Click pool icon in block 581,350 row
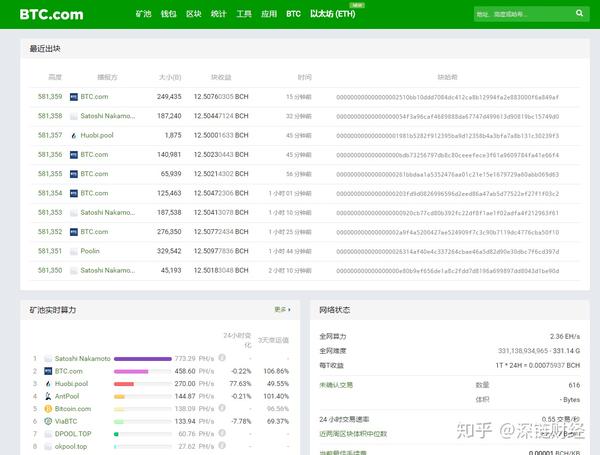This screenshot has height=455, width=600. pos(74,271)
